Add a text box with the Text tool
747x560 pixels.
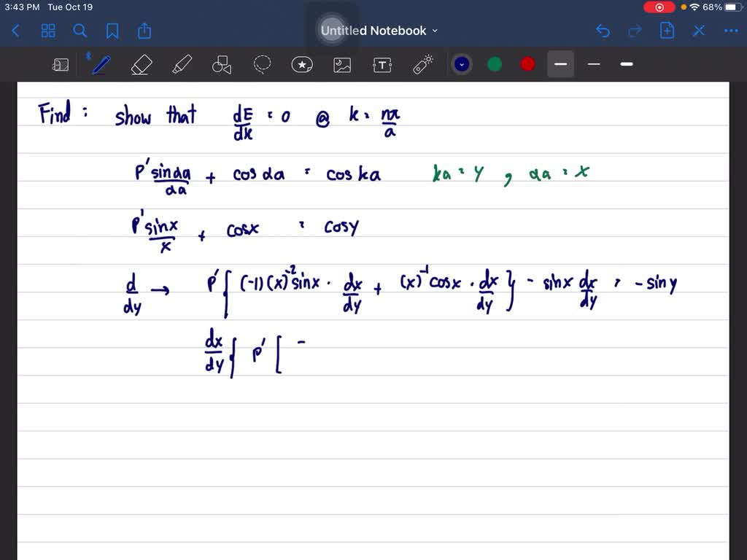[x=382, y=64]
